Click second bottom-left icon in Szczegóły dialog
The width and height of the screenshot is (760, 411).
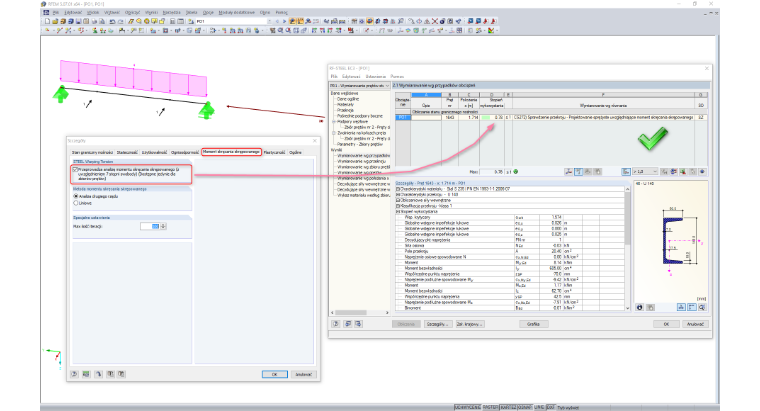coord(86,374)
